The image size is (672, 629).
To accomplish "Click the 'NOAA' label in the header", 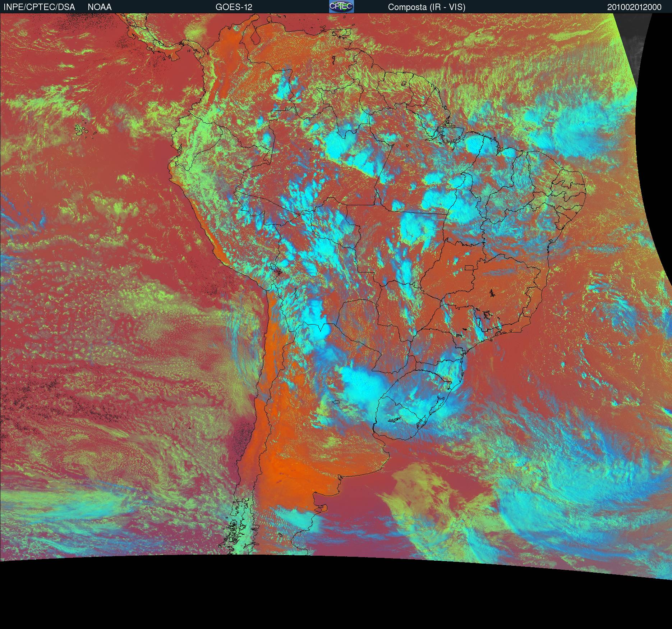I will pyautogui.click(x=100, y=7).
